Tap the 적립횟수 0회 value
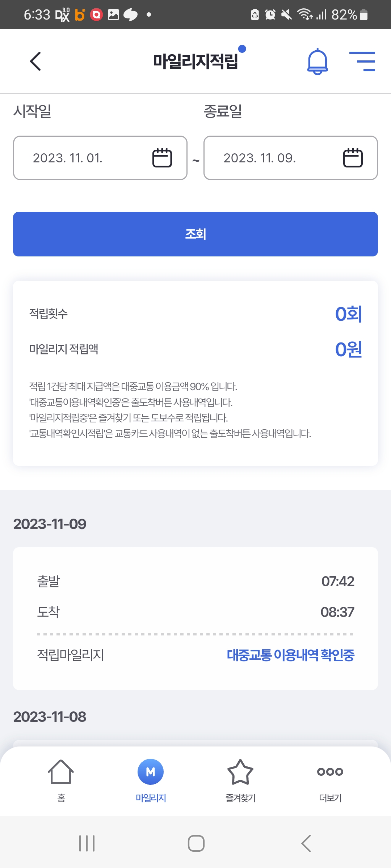 click(348, 314)
